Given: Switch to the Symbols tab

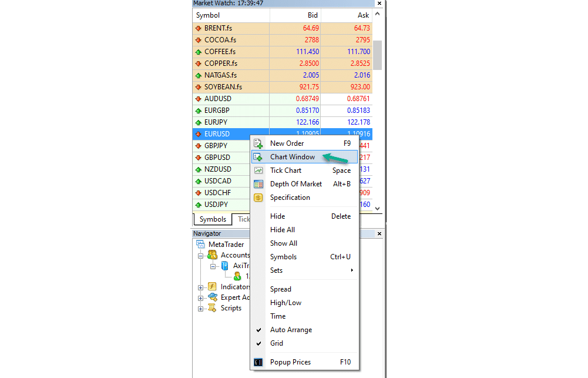Looking at the screenshot, I should point(213,219).
